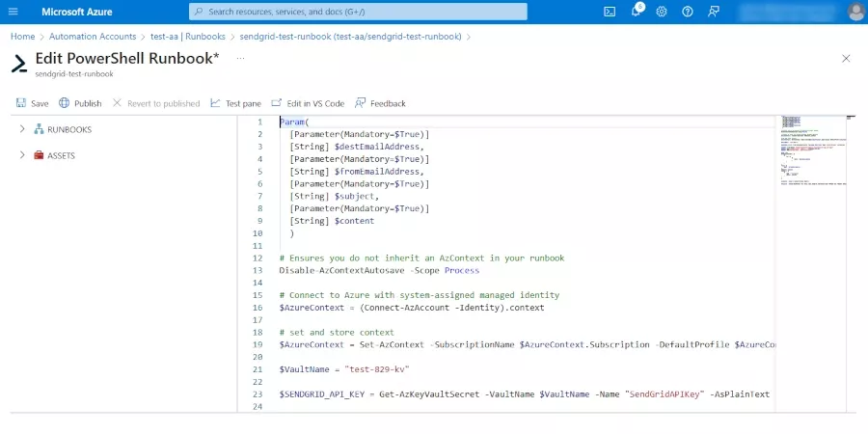This screenshot has width=868, height=434.
Task: Expand the RUNBOOKS tree node
Action: [21, 129]
